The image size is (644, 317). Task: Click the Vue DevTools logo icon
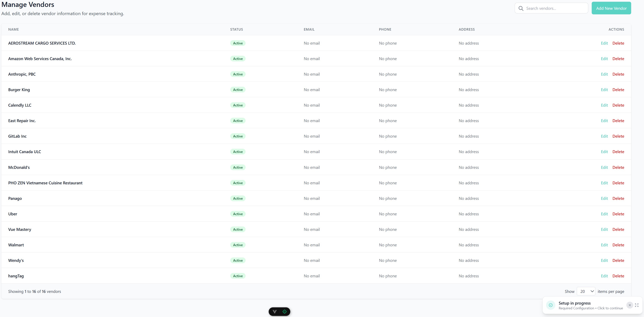(x=274, y=311)
